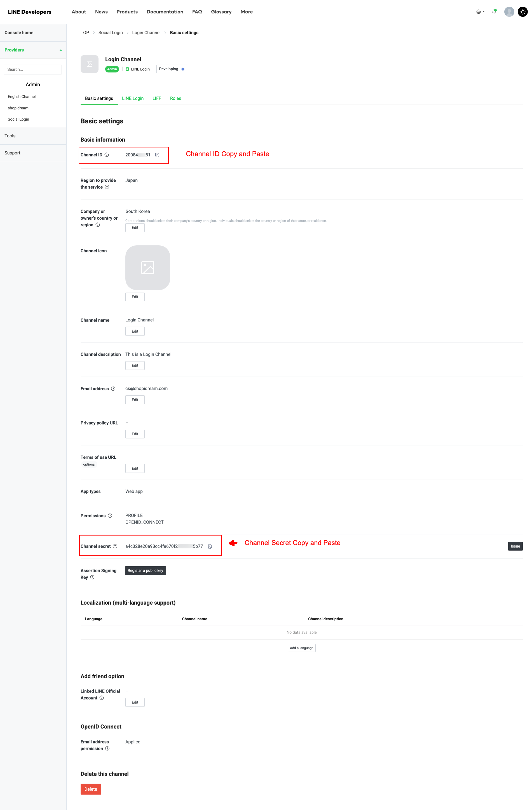
Task: Click the LINE Developers logo
Action: pyautogui.click(x=30, y=12)
